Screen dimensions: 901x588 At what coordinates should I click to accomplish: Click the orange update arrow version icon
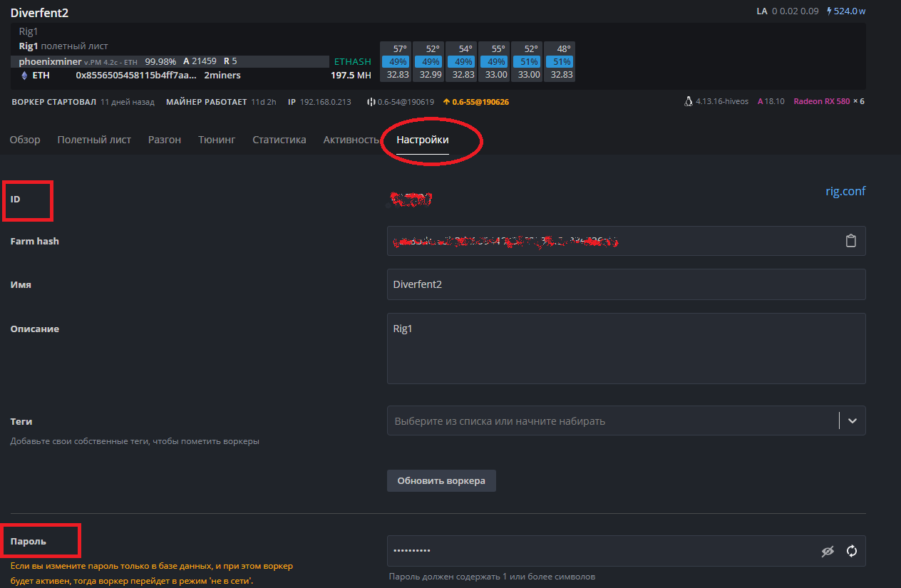click(446, 102)
